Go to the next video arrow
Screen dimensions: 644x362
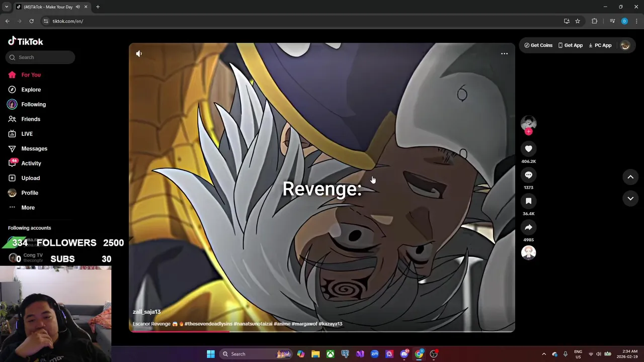[x=630, y=199]
